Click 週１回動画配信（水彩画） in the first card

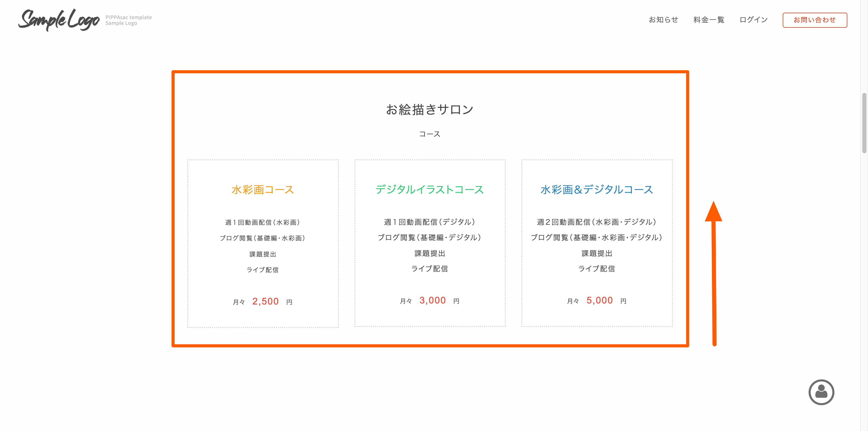pos(263,222)
